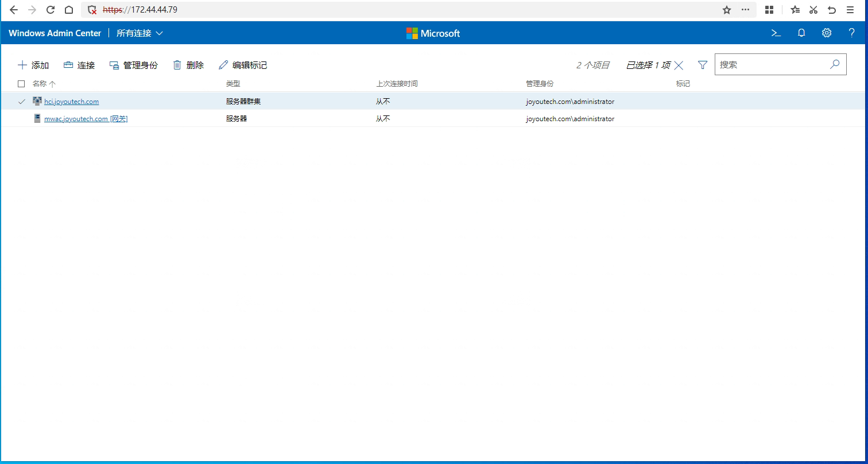Click the Microsoft logo
This screenshot has width=868, height=464.
coord(433,33)
